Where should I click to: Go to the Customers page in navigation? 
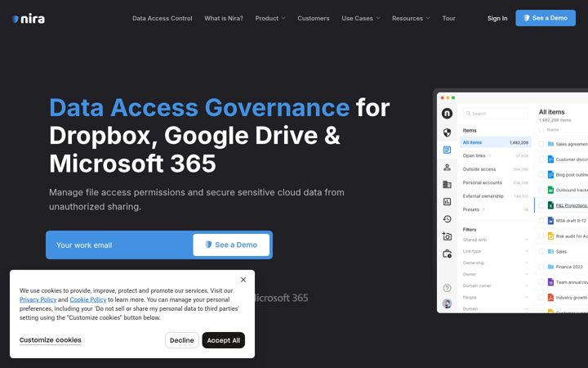click(314, 18)
